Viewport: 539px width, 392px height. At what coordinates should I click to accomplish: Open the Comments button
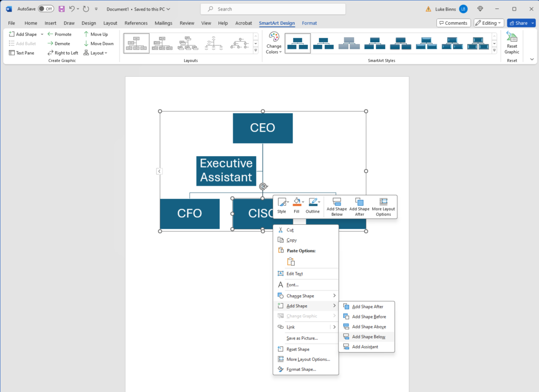click(453, 23)
